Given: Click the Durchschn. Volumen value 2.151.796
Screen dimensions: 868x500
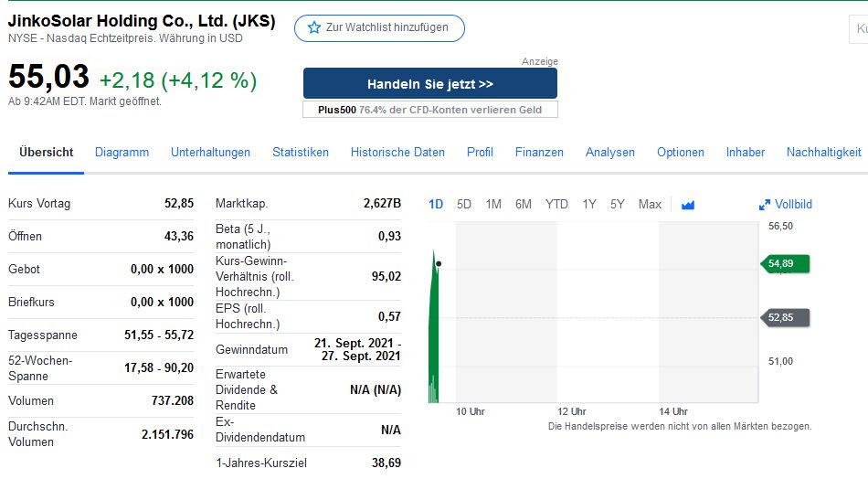Looking at the screenshot, I should click(x=167, y=435).
